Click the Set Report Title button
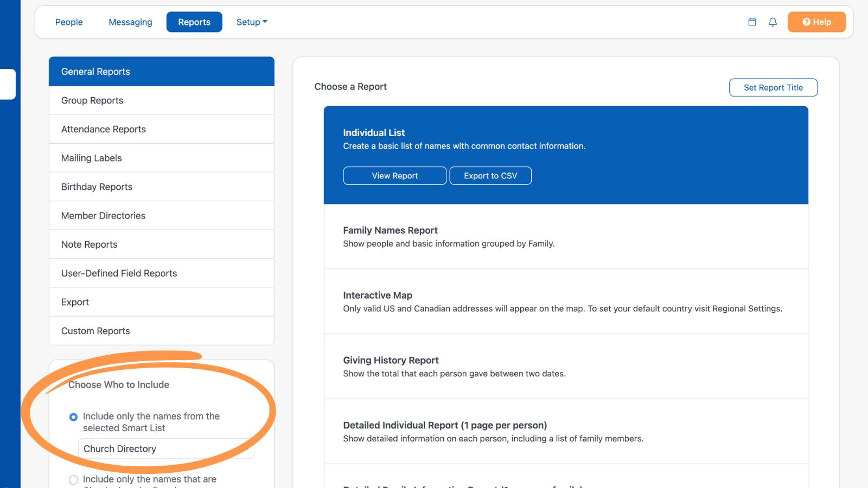Image resolution: width=868 pixels, height=488 pixels. pyautogui.click(x=773, y=87)
